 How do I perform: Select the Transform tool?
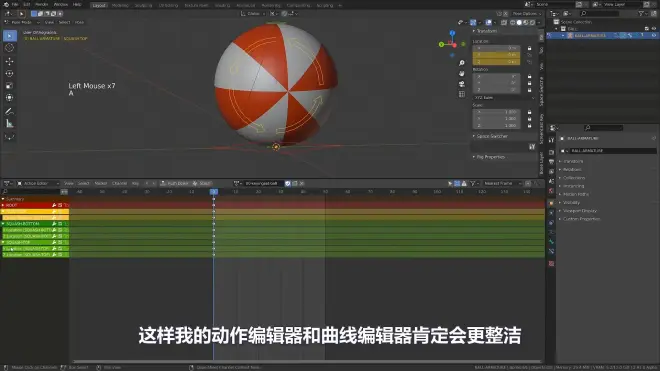point(9,98)
